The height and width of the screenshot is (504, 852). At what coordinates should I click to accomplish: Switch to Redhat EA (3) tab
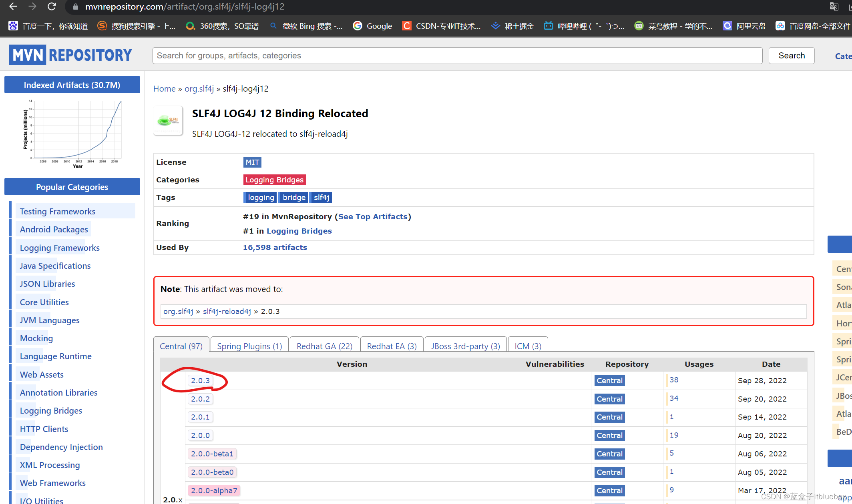(392, 346)
